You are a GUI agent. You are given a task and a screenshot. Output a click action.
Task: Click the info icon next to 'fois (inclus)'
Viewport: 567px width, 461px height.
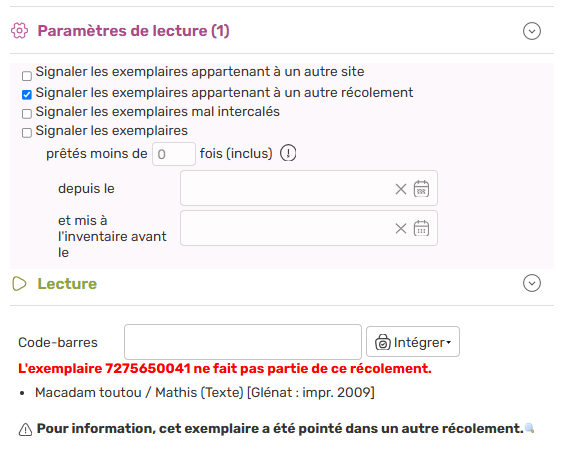288,153
